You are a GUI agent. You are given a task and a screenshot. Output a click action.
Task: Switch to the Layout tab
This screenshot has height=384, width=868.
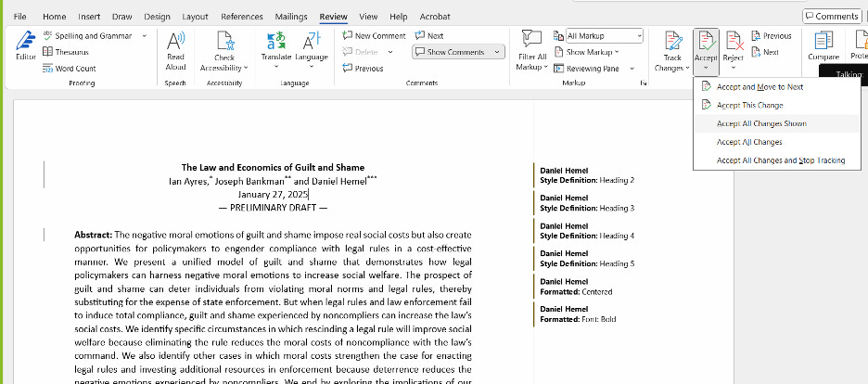195,17
